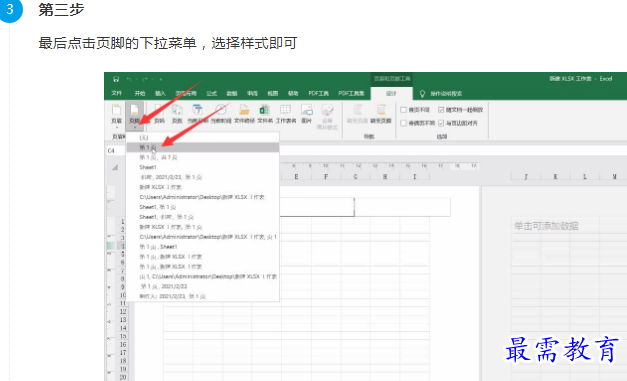Insert 页数 (number of pages) element
The width and height of the screenshot is (627, 381).
point(177,114)
